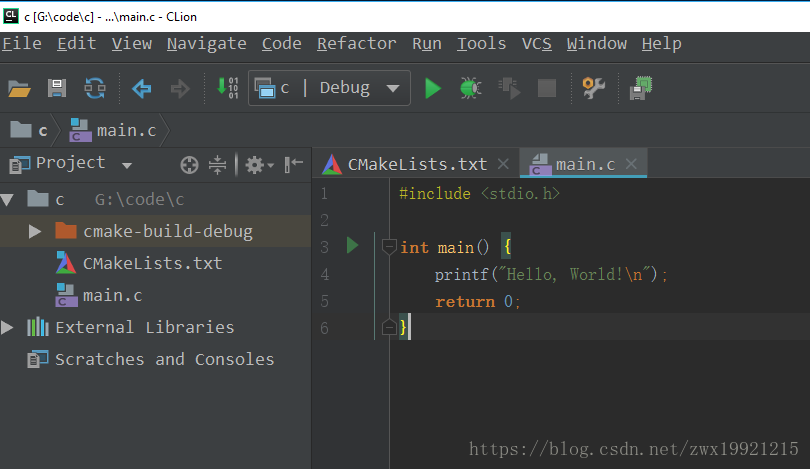Click the Synchronize refresh toolbar icon

point(95,88)
